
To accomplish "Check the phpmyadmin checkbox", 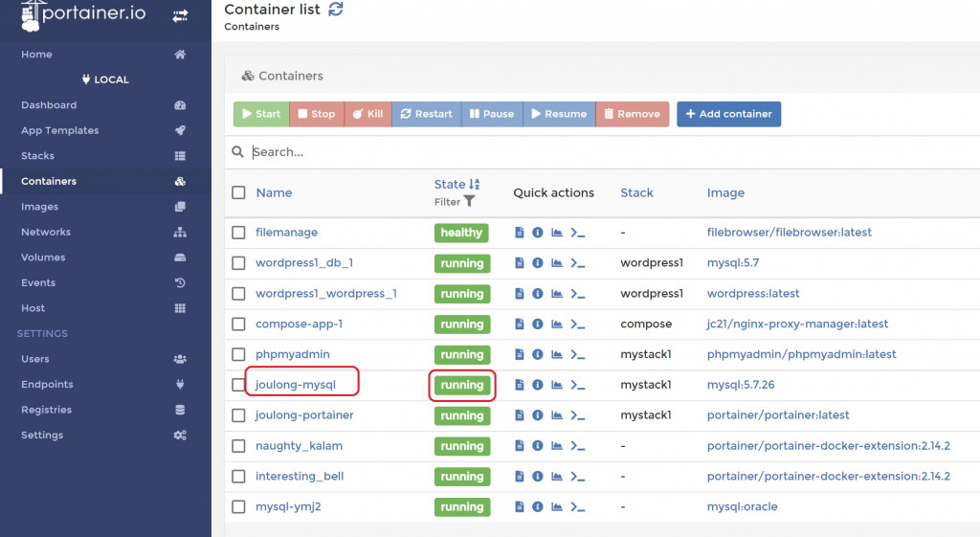I will click(x=238, y=354).
